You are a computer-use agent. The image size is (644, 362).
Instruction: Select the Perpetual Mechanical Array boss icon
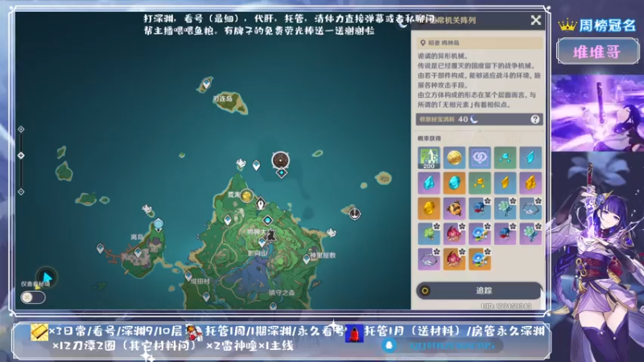[280, 160]
